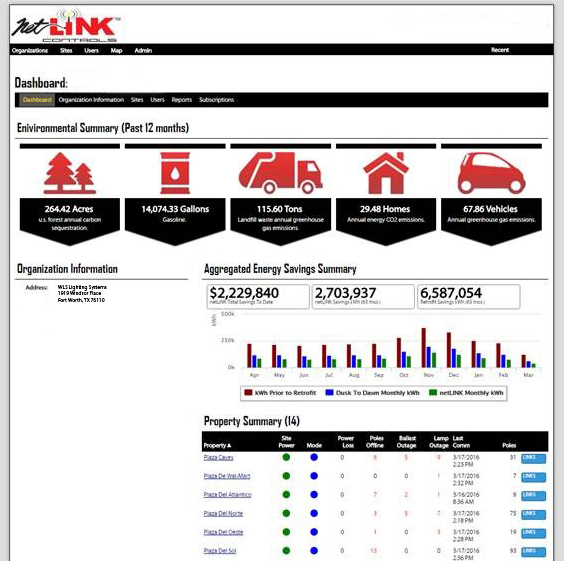Click the forest trees acres icon
Viewport: 564px width, 561px height.
70,173
